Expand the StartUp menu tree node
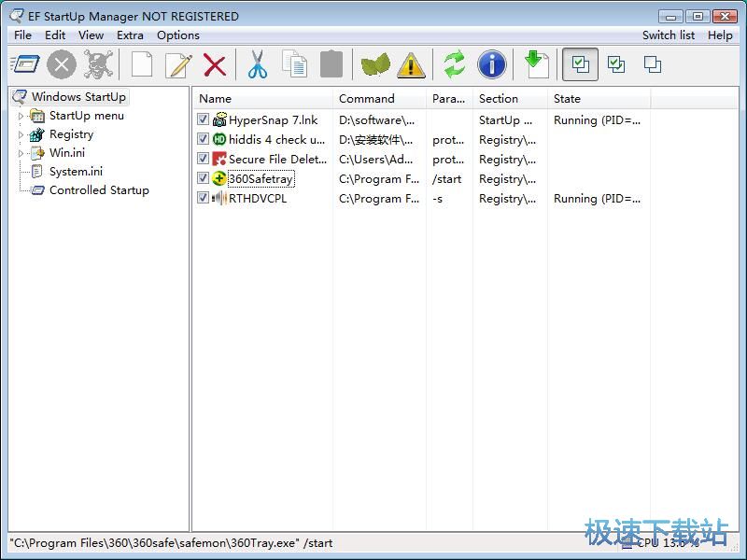The height and width of the screenshot is (560, 747). 21,116
